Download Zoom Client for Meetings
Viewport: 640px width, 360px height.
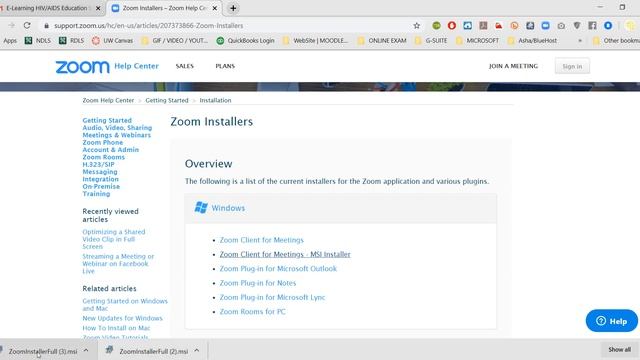(x=262, y=240)
